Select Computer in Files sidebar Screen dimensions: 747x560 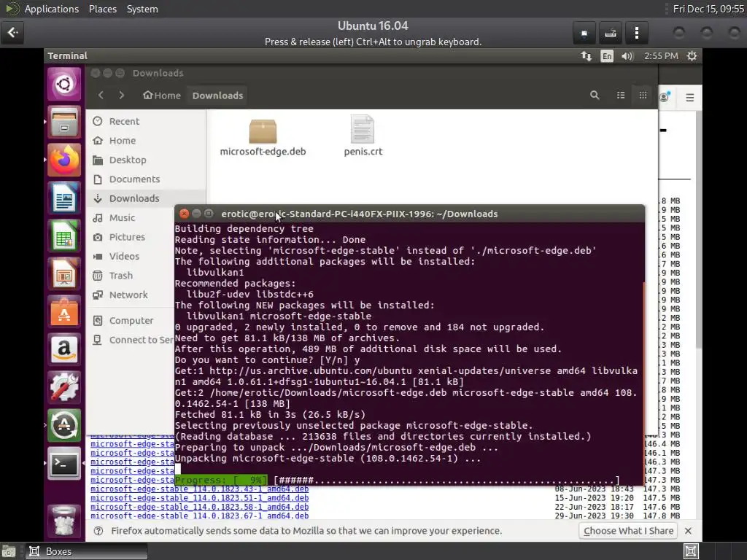click(x=131, y=321)
